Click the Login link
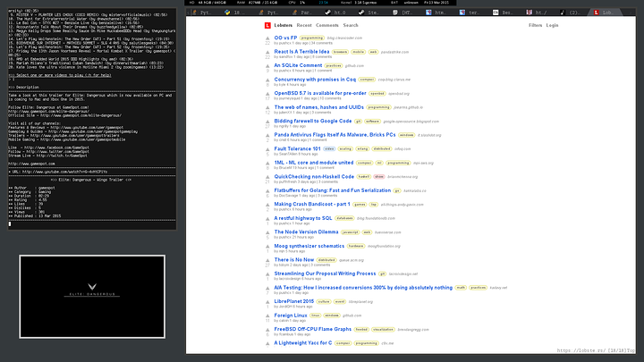Viewport: 644px width, 362px height. 551,25
